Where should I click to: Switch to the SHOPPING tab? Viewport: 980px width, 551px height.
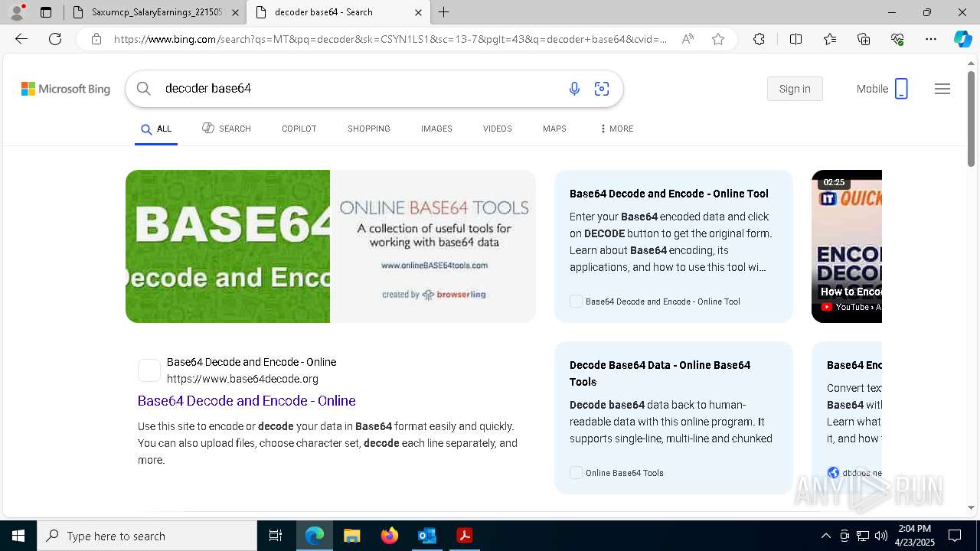(369, 129)
